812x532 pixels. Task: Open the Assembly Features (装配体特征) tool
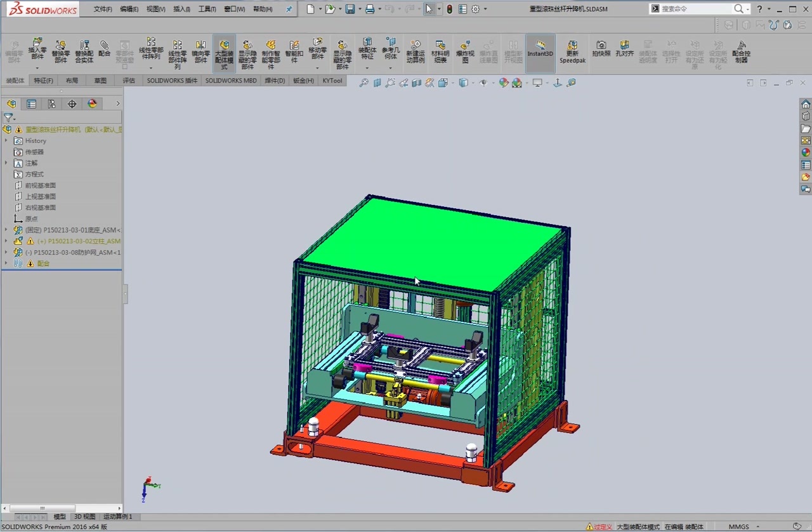coord(367,48)
